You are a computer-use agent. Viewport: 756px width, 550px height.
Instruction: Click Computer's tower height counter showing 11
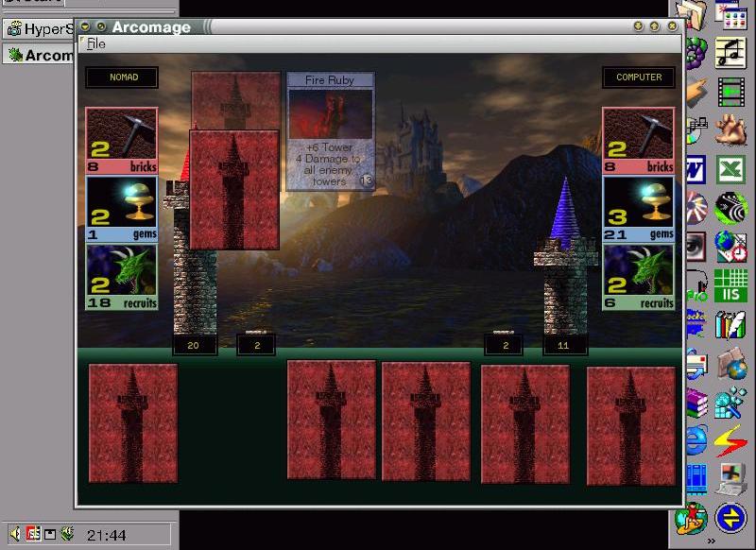pos(564,346)
